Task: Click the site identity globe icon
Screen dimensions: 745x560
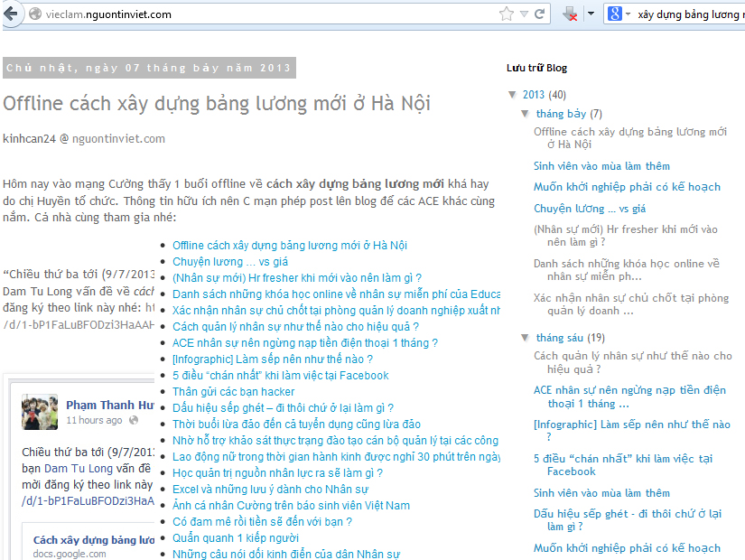Action: pos(35,14)
